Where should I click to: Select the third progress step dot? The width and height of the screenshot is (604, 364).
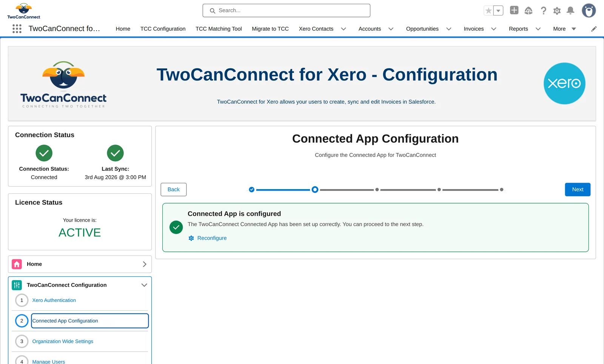[x=377, y=190]
